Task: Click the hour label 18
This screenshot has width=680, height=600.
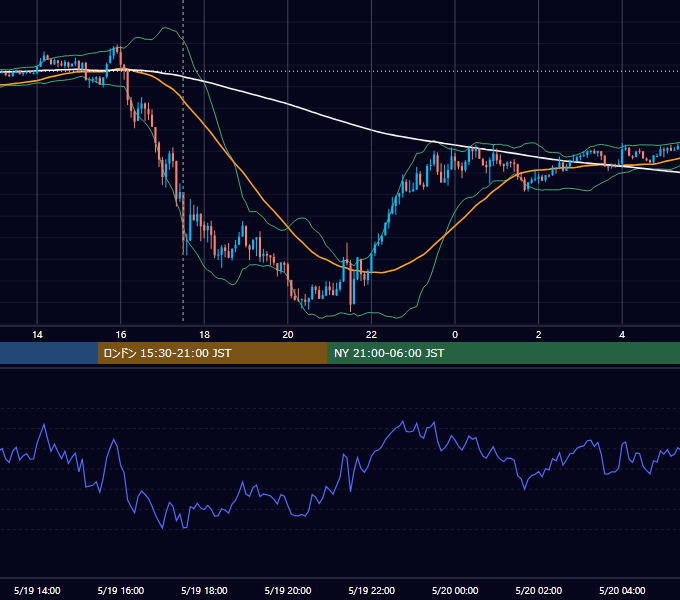Action: pyautogui.click(x=204, y=335)
